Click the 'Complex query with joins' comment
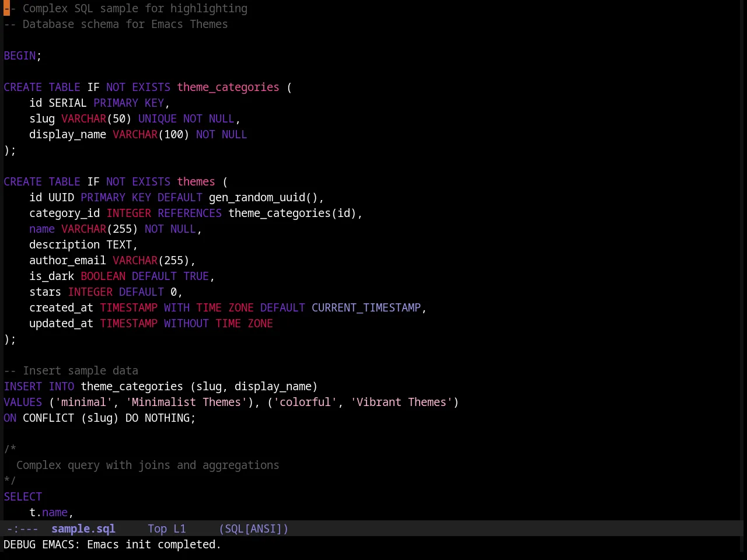Screen dimensions: 747x560 pos(148,465)
